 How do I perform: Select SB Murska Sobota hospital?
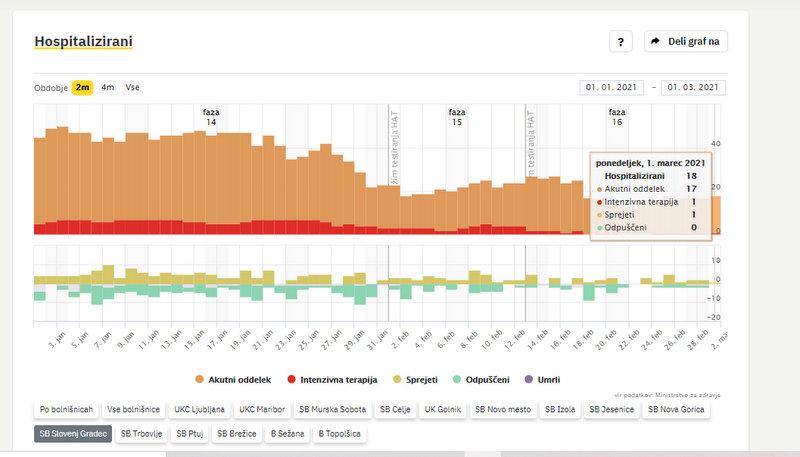(x=333, y=409)
